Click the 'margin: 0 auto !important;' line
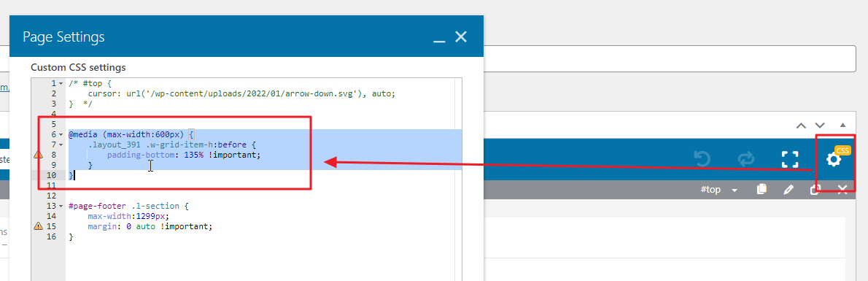This screenshot has height=281, width=868. (150, 226)
